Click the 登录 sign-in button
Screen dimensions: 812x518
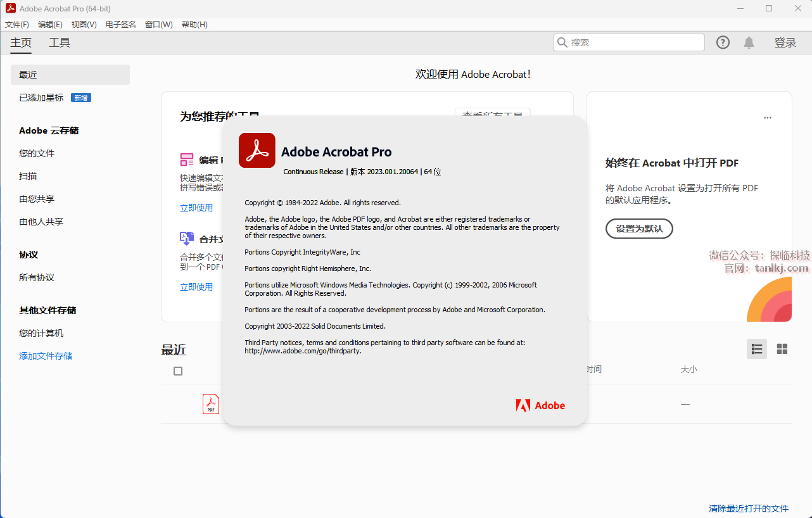click(785, 43)
